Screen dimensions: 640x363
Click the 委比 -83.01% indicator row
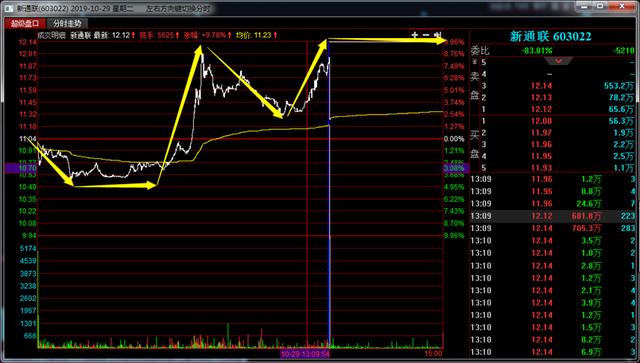(x=553, y=51)
